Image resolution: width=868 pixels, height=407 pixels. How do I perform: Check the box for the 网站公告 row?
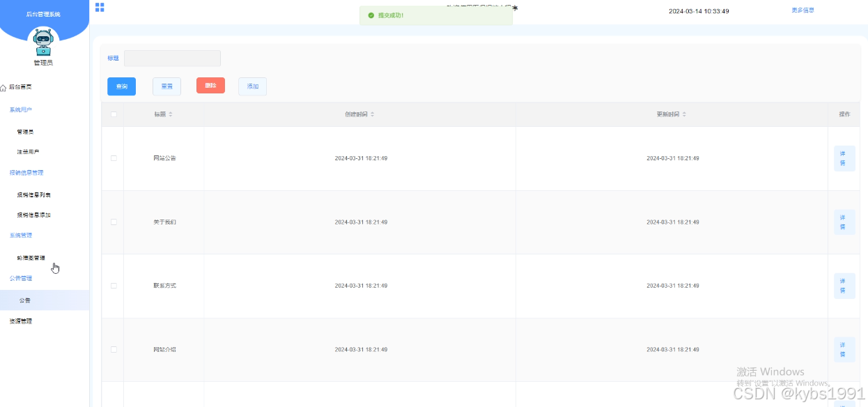114,158
